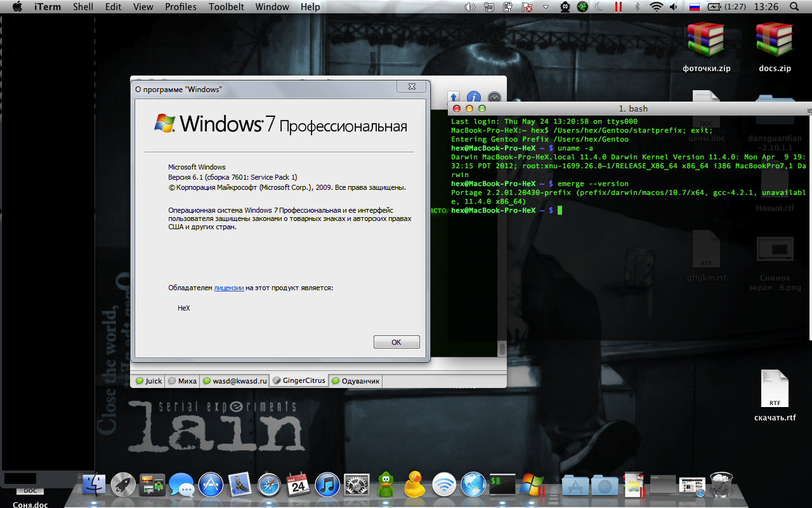The image size is (812, 508).
Task: Open the Toolbelt menu
Action: point(226,7)
